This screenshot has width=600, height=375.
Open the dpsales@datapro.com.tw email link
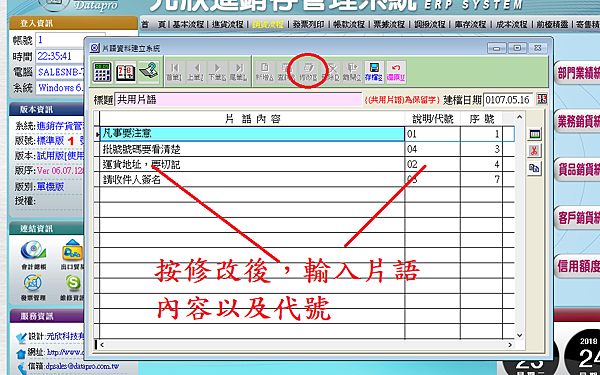82,366
